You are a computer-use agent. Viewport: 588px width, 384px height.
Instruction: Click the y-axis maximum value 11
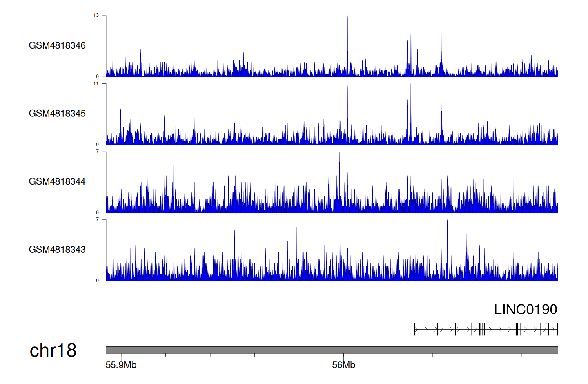point(96,83)
